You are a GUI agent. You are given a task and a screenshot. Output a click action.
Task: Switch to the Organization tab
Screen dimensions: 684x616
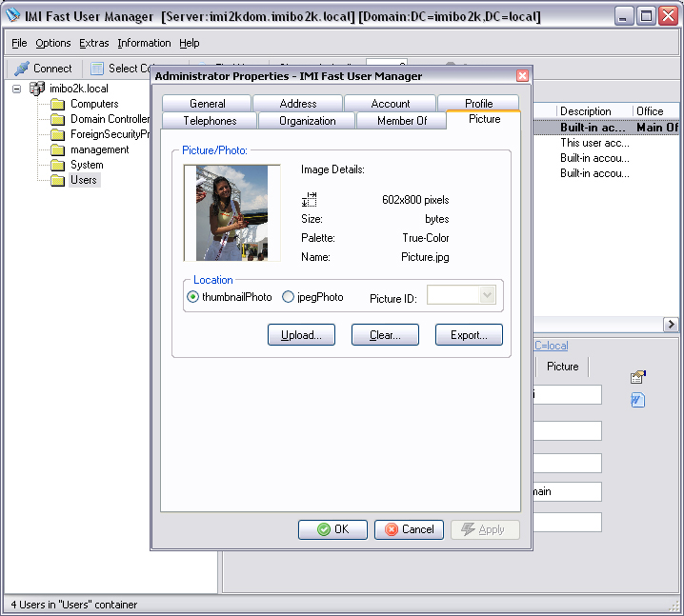[x=307, y=121]
